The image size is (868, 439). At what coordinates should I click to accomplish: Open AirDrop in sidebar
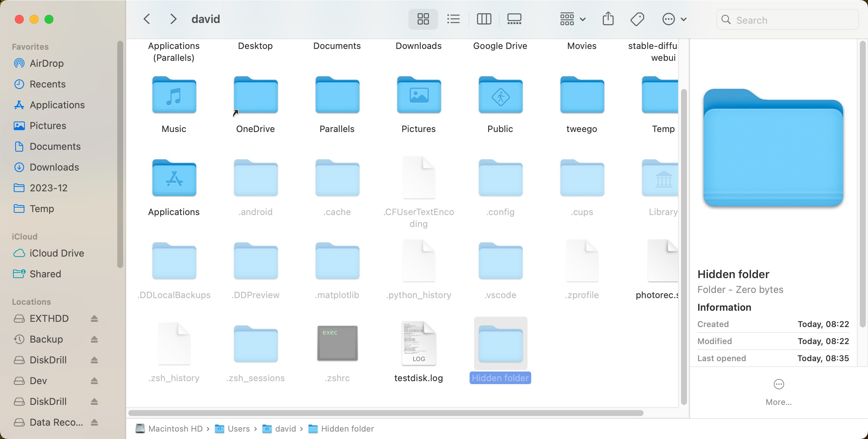(46, 63)
